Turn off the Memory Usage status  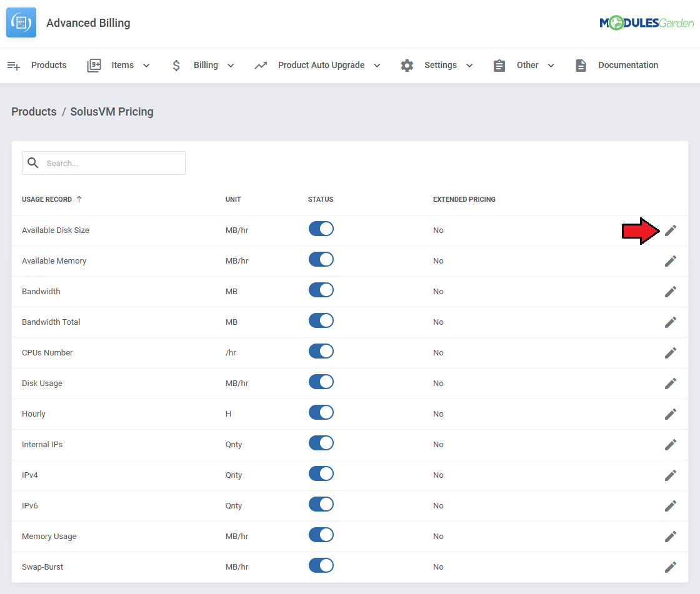pyautogui.click(x=321, y=535)
